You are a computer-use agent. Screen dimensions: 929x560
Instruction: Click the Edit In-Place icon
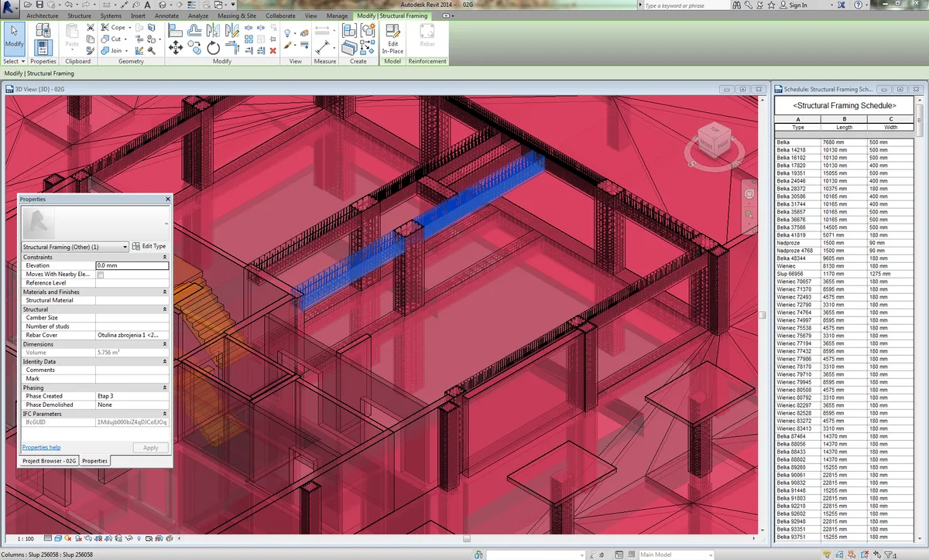[x=393, y=36]
